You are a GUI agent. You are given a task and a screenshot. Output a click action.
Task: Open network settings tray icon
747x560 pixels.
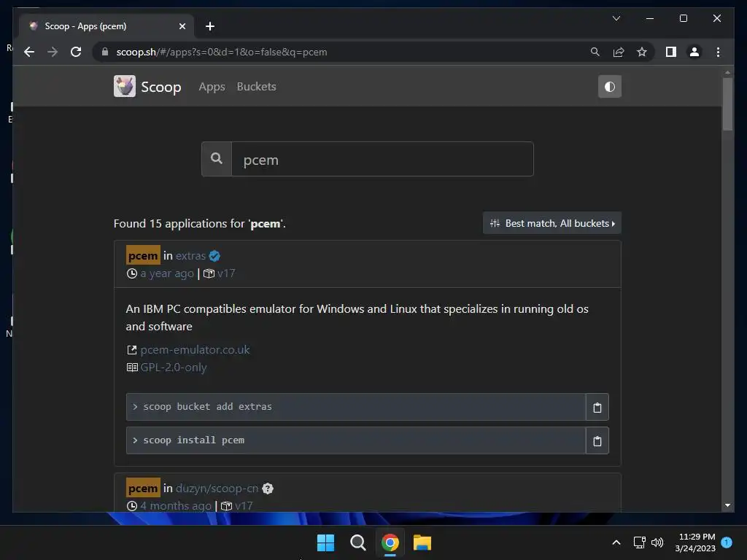(639, 542)
